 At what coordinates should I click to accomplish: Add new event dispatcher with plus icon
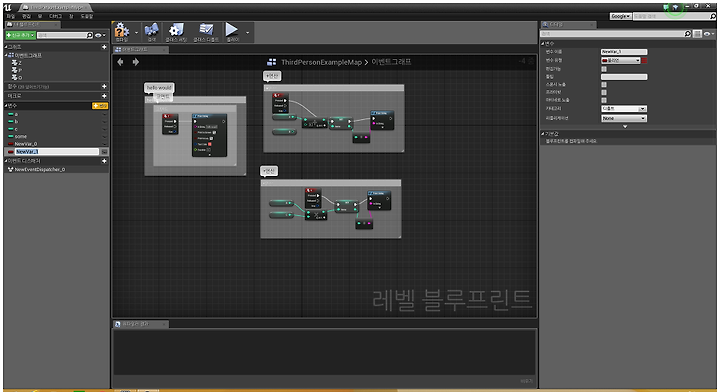tap(104, 161)
